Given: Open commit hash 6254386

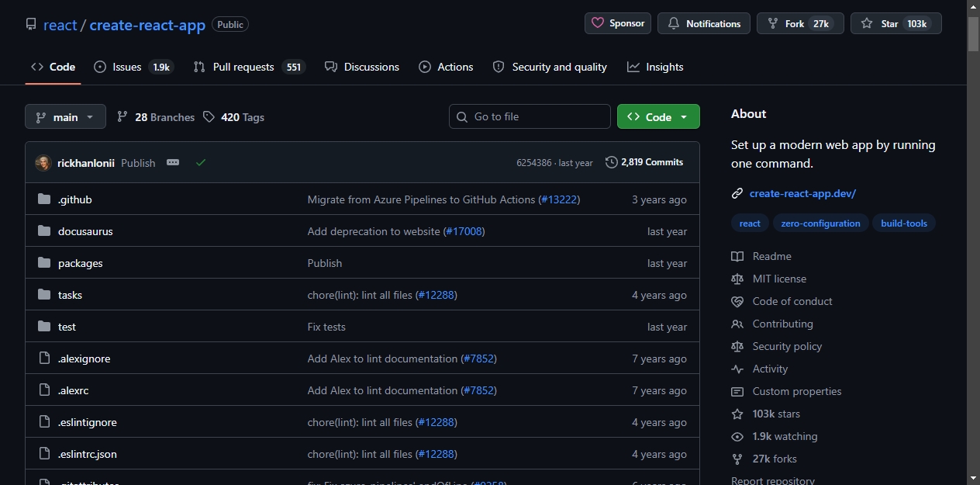Looking at the screenshot, I should 534,163.
